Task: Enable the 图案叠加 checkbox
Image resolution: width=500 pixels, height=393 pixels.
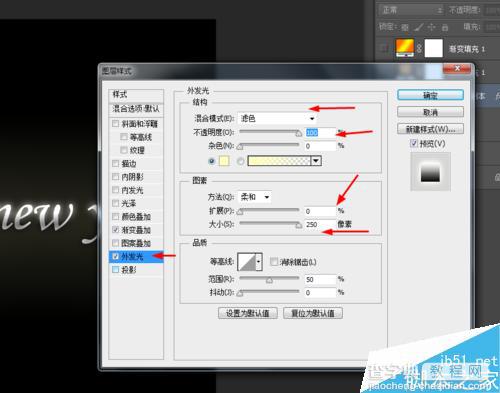Action: pyautogui.click(x=115, y=243)
